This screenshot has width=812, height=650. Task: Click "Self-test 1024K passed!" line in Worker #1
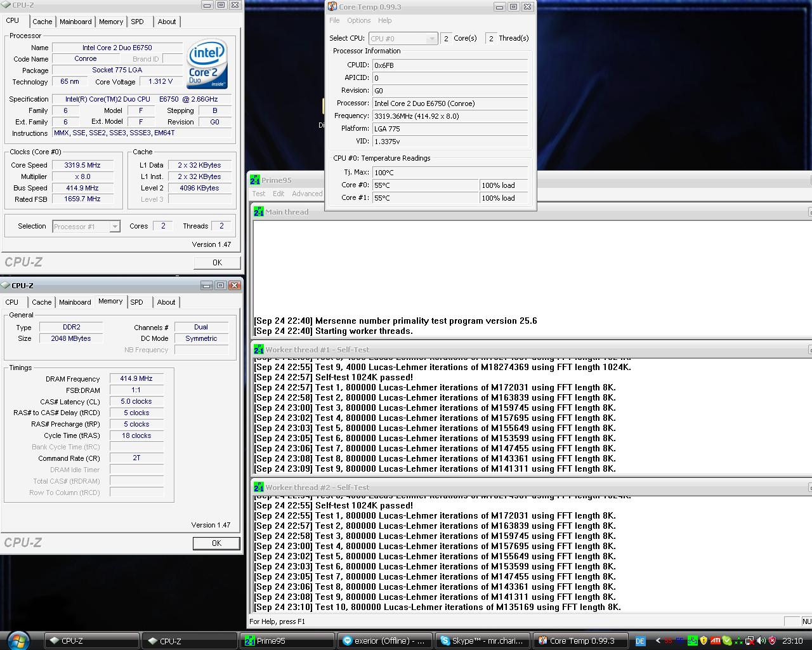click(x=334, y=377)
